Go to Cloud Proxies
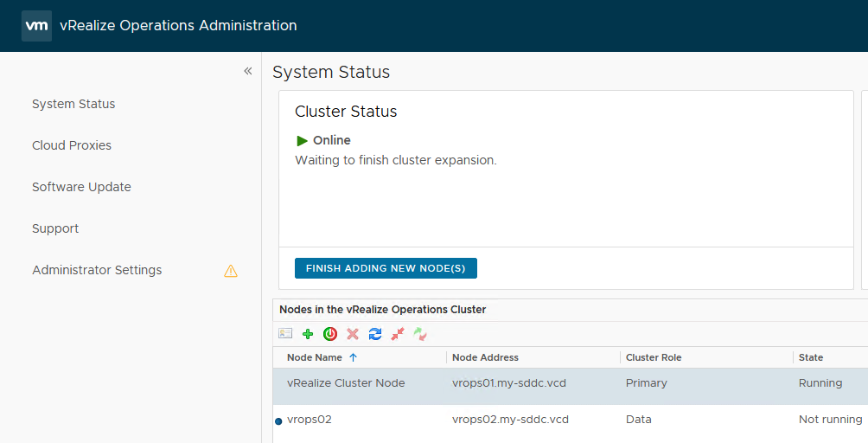Screen dimensions: 868x443 click(x=72, y=145)
